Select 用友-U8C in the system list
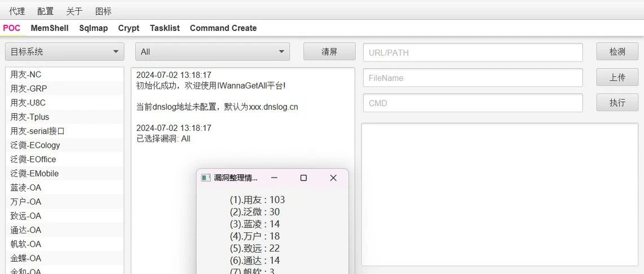This screenshot has height=274, width=644. click(64, 103)
